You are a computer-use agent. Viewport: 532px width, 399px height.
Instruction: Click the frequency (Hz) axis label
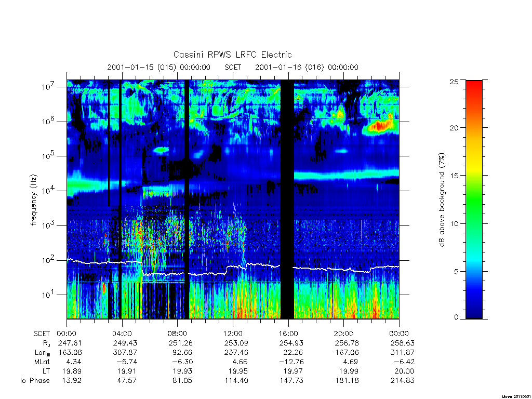pyautogui.click(x=33, y=200)
